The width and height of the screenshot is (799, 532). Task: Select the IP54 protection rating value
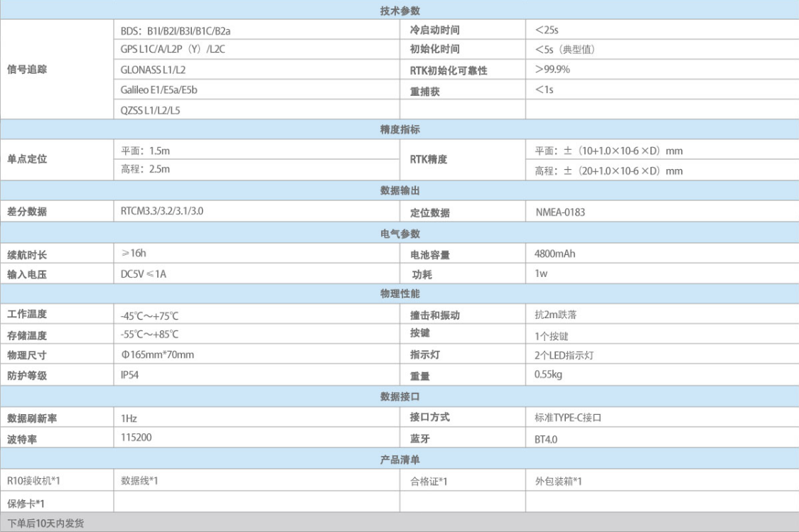(x=129, y=375)
